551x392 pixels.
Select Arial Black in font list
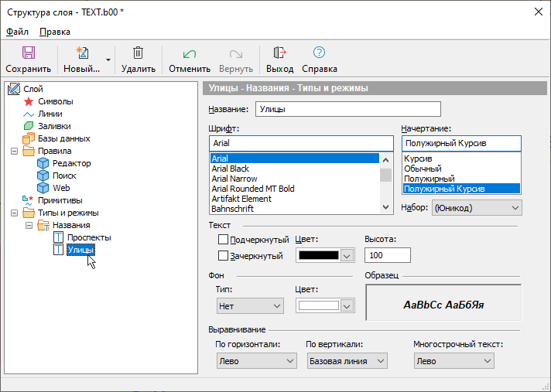pyautogui.click(x=231, y=169)
